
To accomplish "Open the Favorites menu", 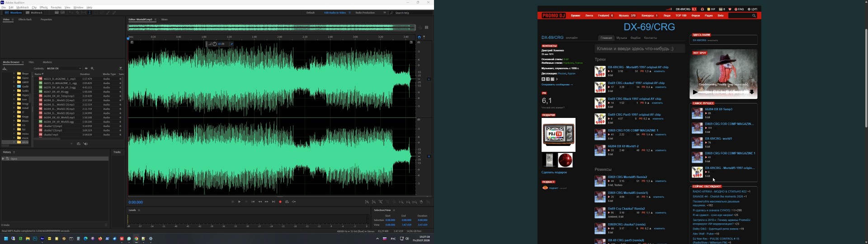I will point(56,8).
